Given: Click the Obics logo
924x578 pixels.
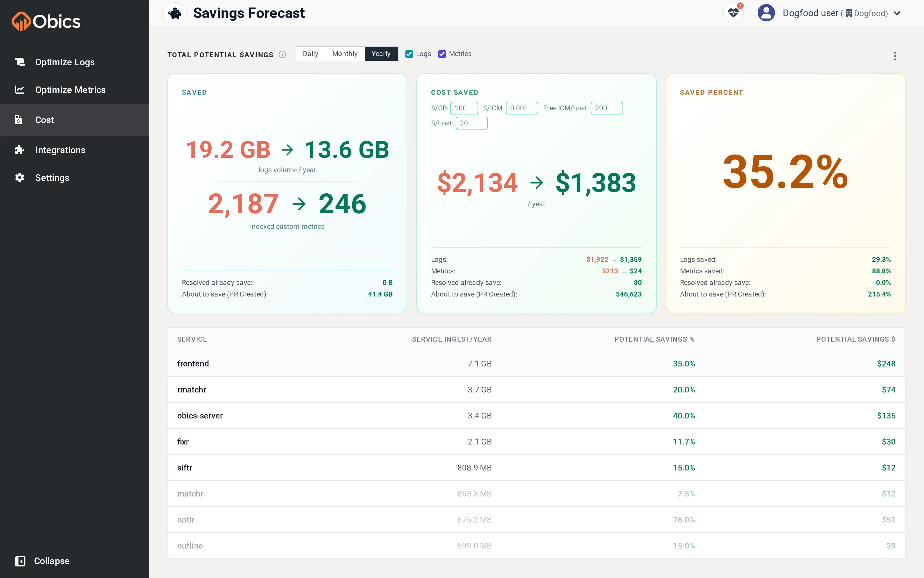Looking at the screenshot, I should (x=46, y=21).
